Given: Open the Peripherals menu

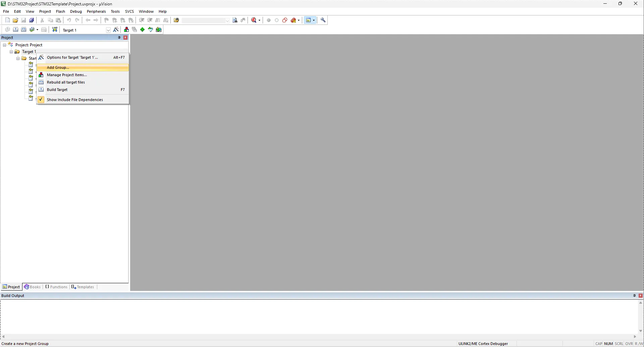Looking at the screenshot, I should pos(96,11).
